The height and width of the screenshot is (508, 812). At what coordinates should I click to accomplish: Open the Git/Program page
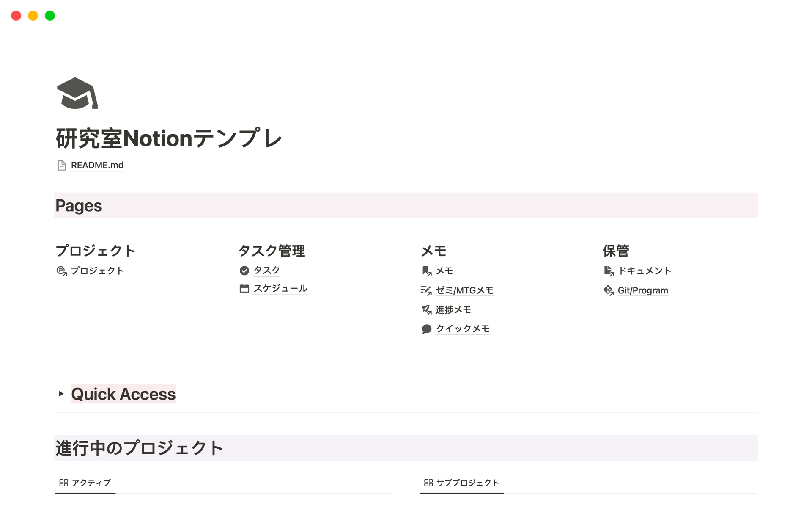[x=643, y=290]
